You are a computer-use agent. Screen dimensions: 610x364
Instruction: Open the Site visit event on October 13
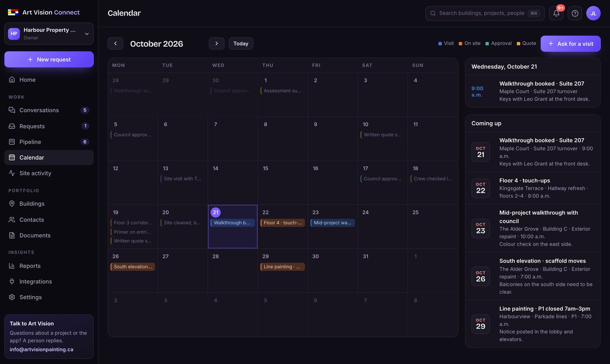click(x=183, y=179)
